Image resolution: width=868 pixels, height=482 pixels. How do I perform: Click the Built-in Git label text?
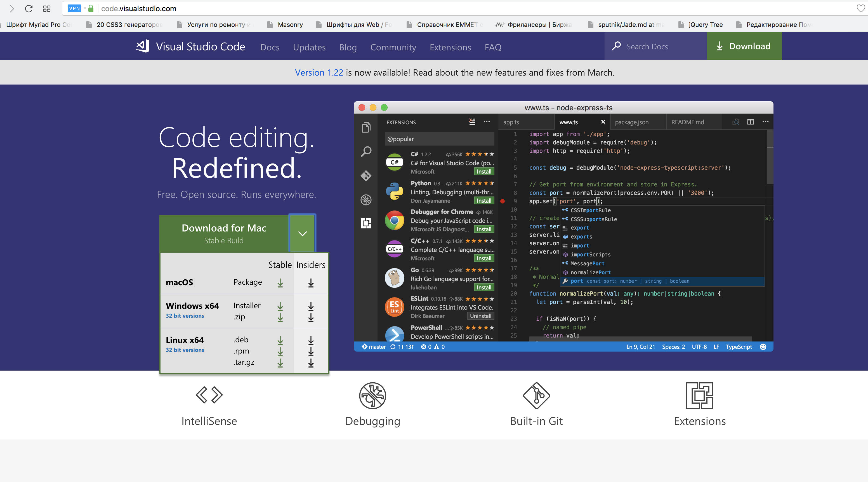(x=536, y=421)
